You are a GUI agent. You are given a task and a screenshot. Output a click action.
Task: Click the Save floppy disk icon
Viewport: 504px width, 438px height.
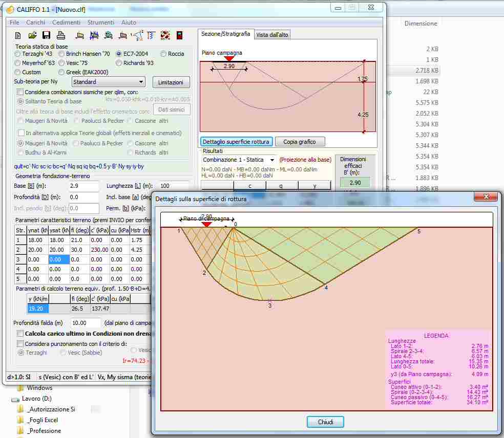46,35
